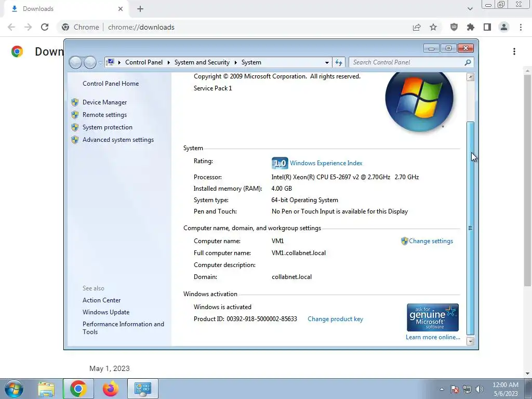532x399 pixels.
Task: Close the Downloads tab
Action: 121,9
